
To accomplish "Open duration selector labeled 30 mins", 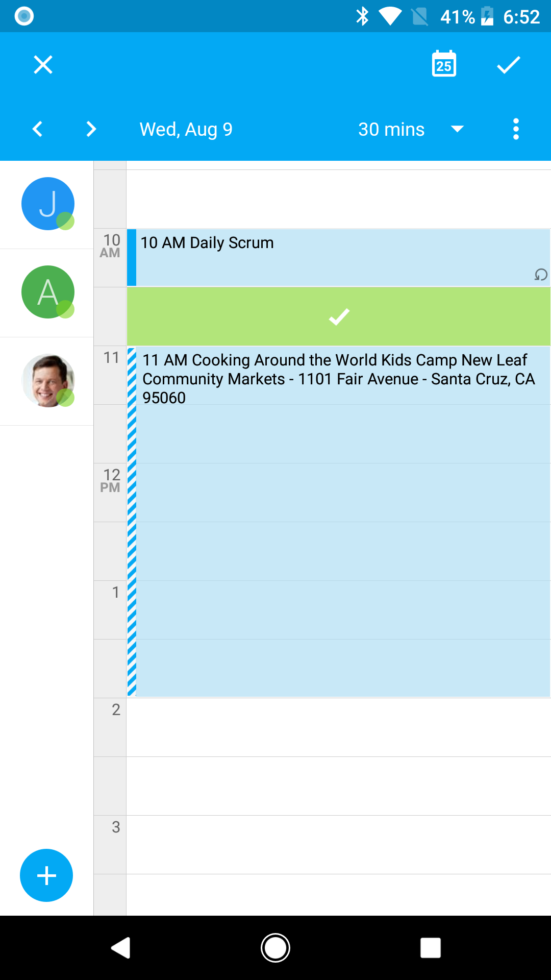I will pos(391,130).
